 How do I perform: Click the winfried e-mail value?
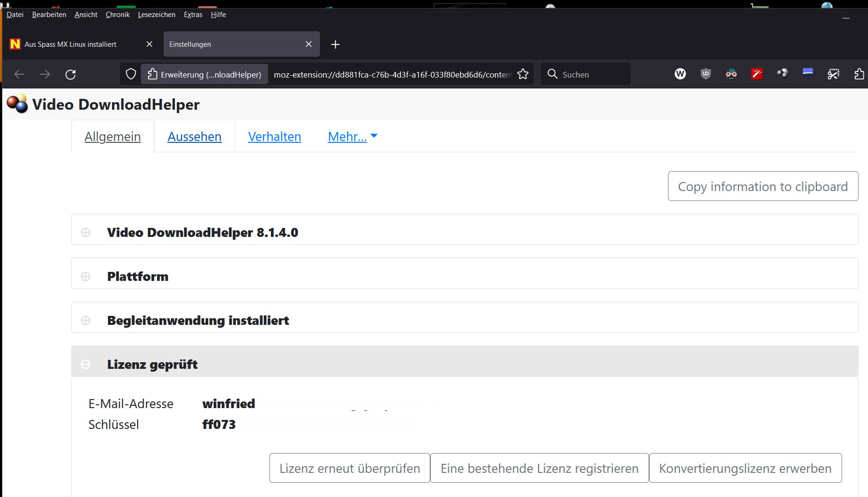point(229,403)
